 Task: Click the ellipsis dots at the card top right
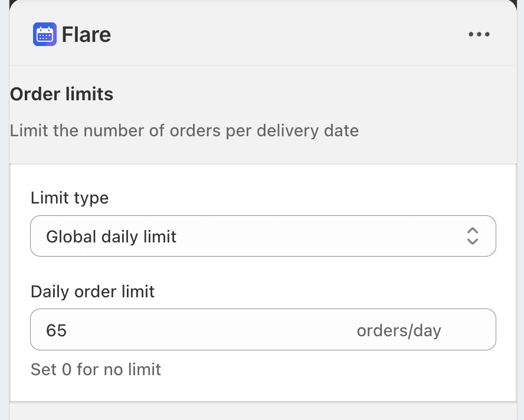(x=479, y=34)
